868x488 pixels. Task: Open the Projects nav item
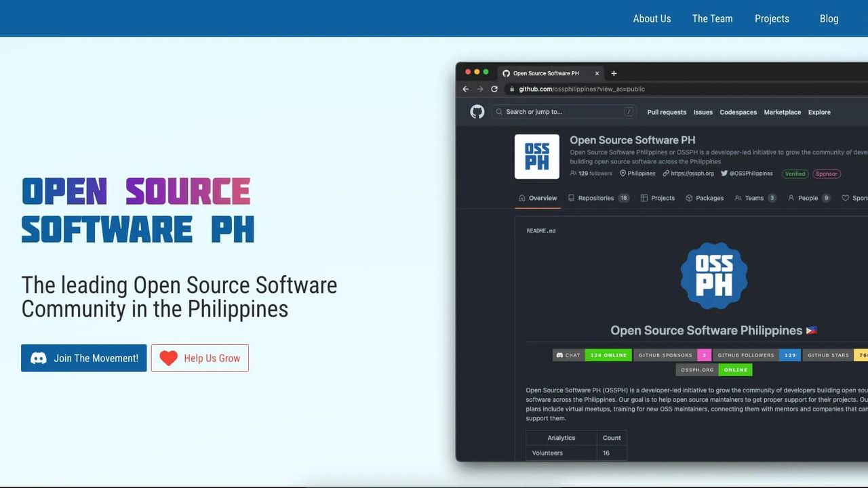tap(772, 18)
